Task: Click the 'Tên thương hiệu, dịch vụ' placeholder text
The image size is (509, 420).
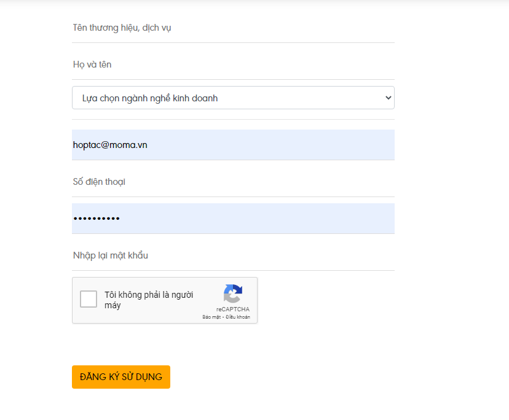Action: pos(122,28)
